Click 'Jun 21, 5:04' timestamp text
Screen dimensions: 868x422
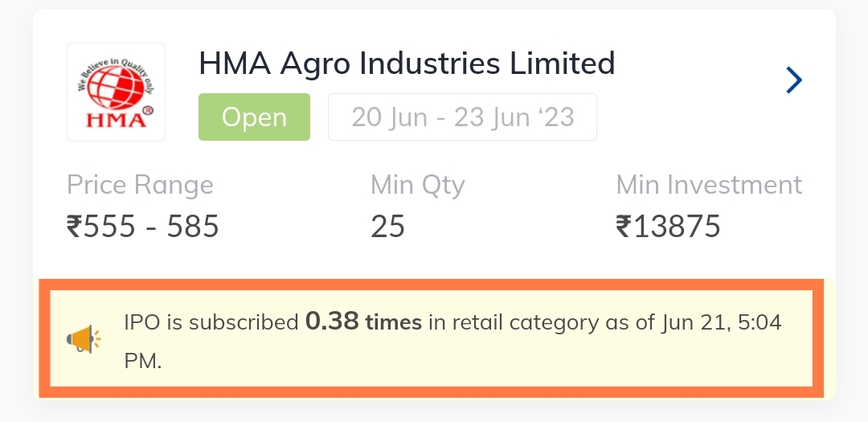coord(722,322)
